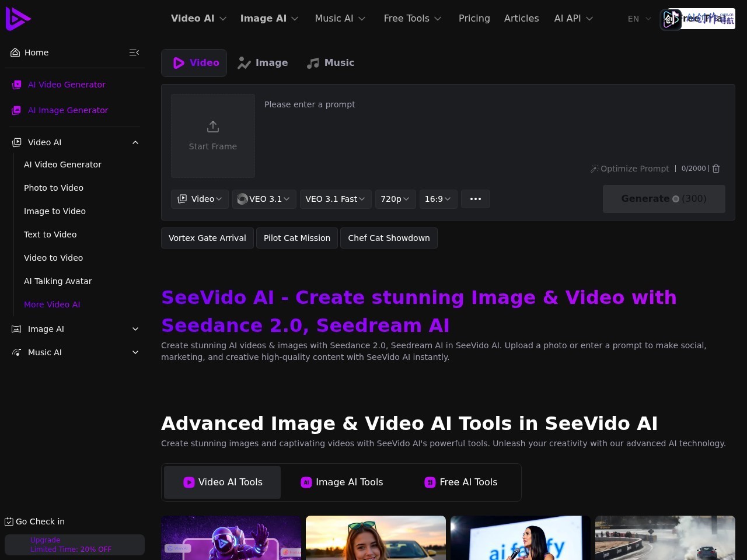Screen dimensions: 747x560
Task: Open the 720p resolution dropdown
Action: point(396,199)
